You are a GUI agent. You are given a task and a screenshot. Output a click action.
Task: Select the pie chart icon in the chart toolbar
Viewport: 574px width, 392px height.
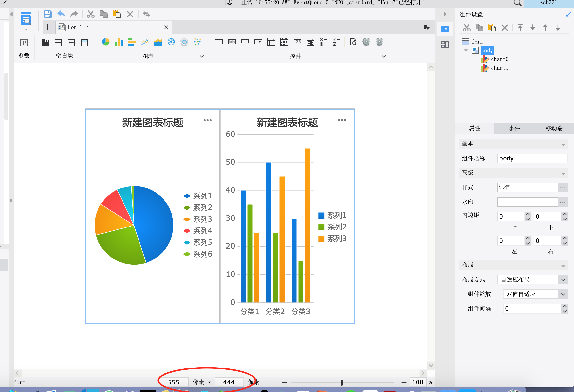click(x=106, y=42)
